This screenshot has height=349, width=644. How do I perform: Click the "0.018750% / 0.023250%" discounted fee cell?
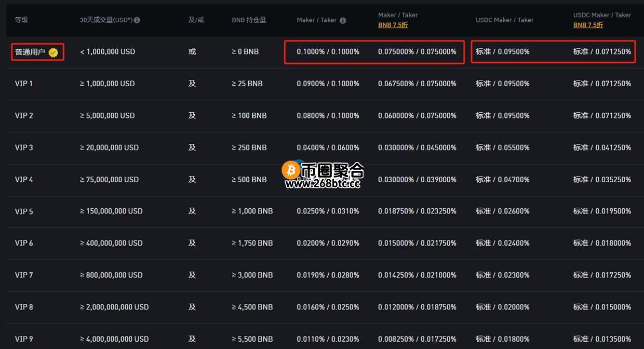click(x=418, y=211)
